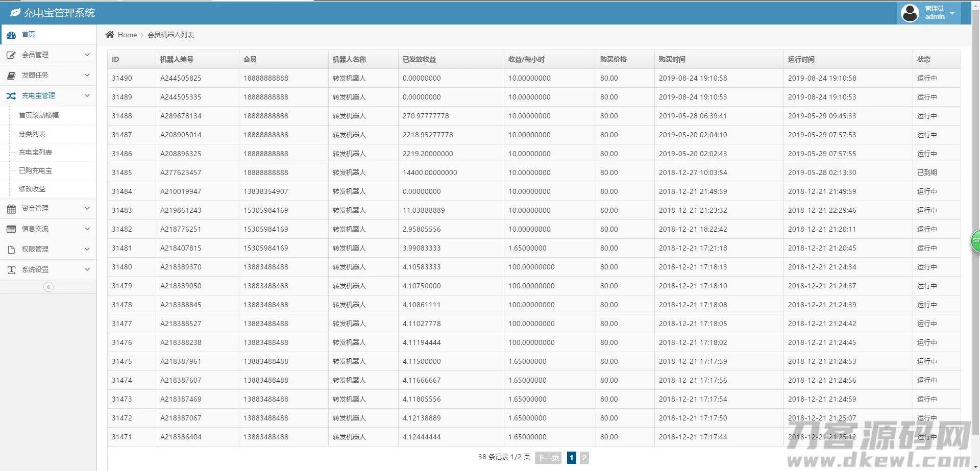The height and width of the screenshot is (471, 980).
Task: Collapse the 充电宝管理 menu chevron
Action: pos(87,95)
